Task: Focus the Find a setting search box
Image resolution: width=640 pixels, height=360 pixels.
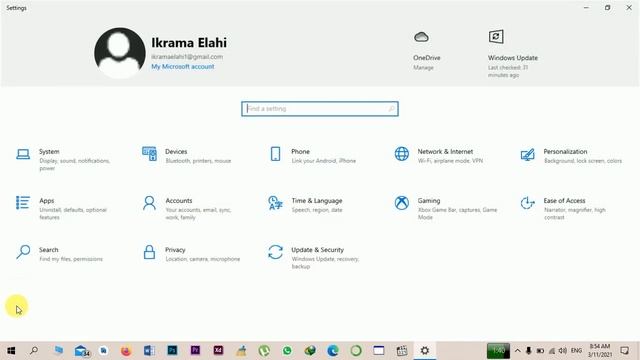Action: [320, 109]
